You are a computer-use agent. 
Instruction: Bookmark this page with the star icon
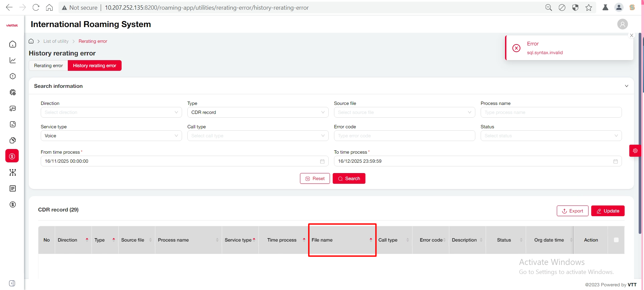589,7
